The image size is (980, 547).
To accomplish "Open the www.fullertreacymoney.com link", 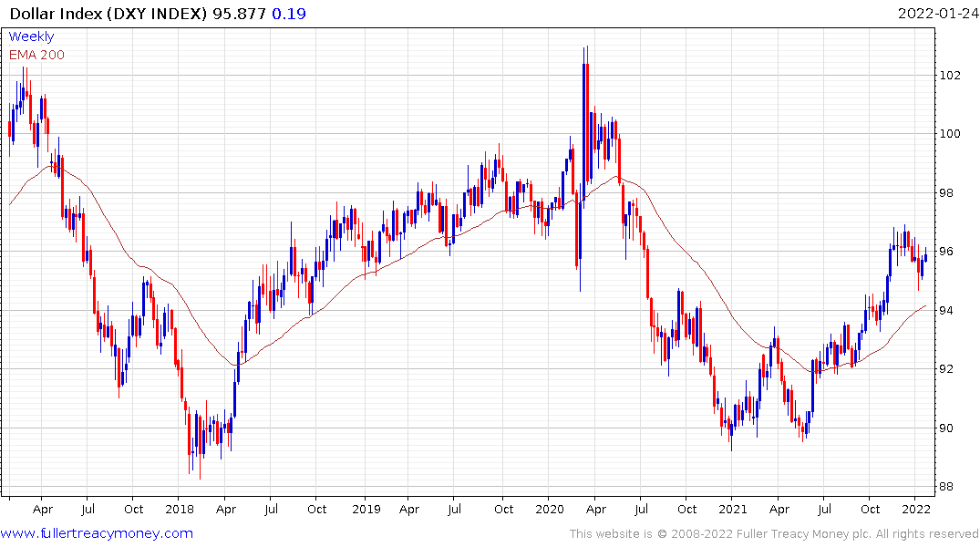I will coord(97,533).
